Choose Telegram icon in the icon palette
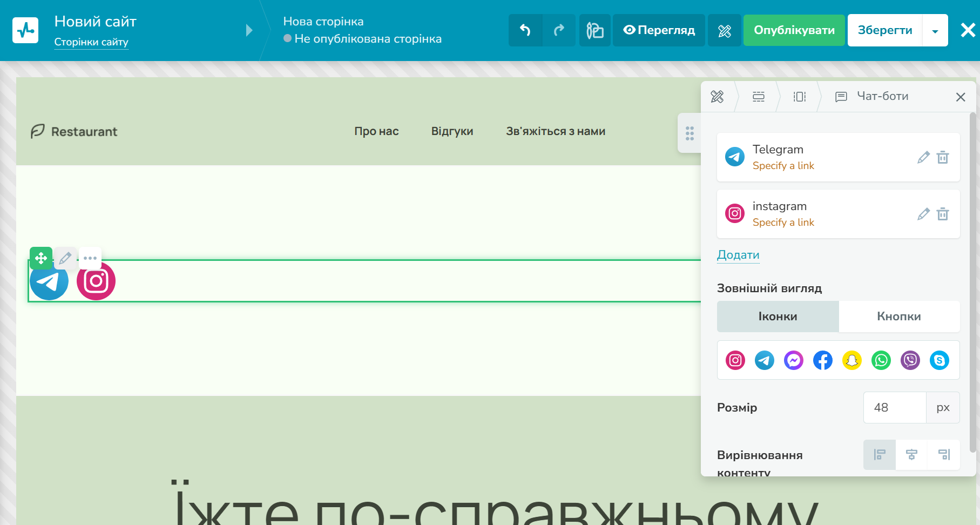Screen dimensions: 980x525 [765, 360]
